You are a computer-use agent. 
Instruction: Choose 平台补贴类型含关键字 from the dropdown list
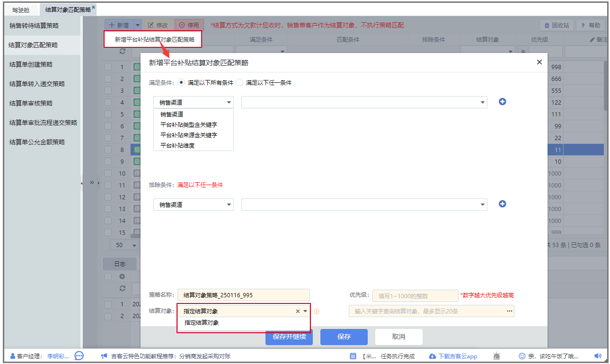(188, 124)
